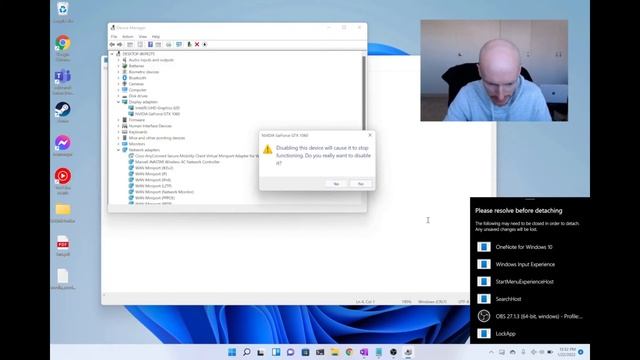Expand the Cameras category

(119, 84)
